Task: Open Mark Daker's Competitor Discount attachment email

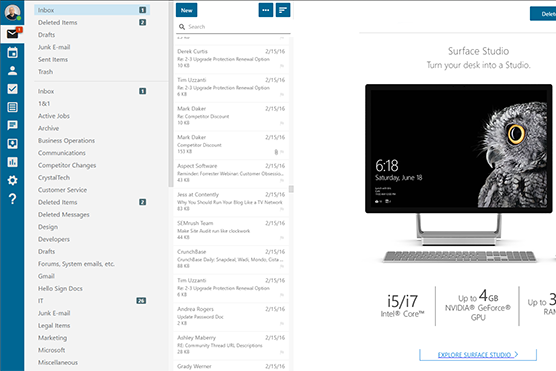Action: 231,145
